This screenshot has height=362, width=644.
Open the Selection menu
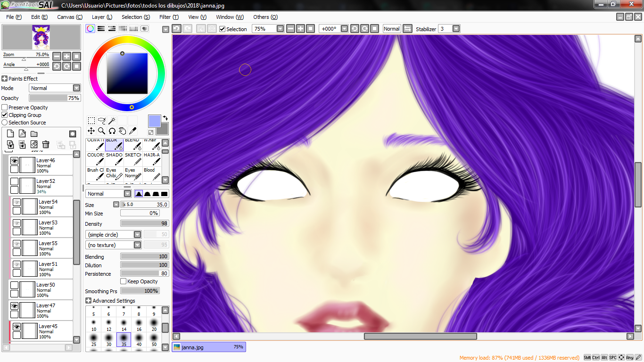click(136, 17)
